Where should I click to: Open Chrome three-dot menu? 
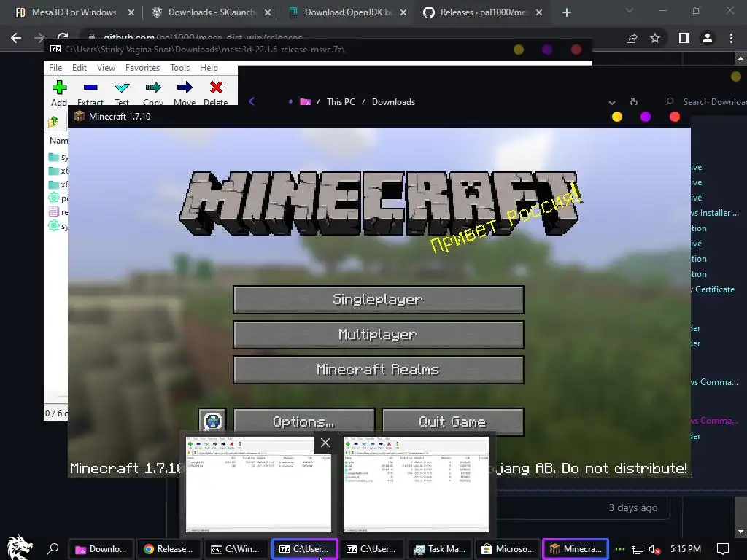pyautogui.click(x=731, y=38)
